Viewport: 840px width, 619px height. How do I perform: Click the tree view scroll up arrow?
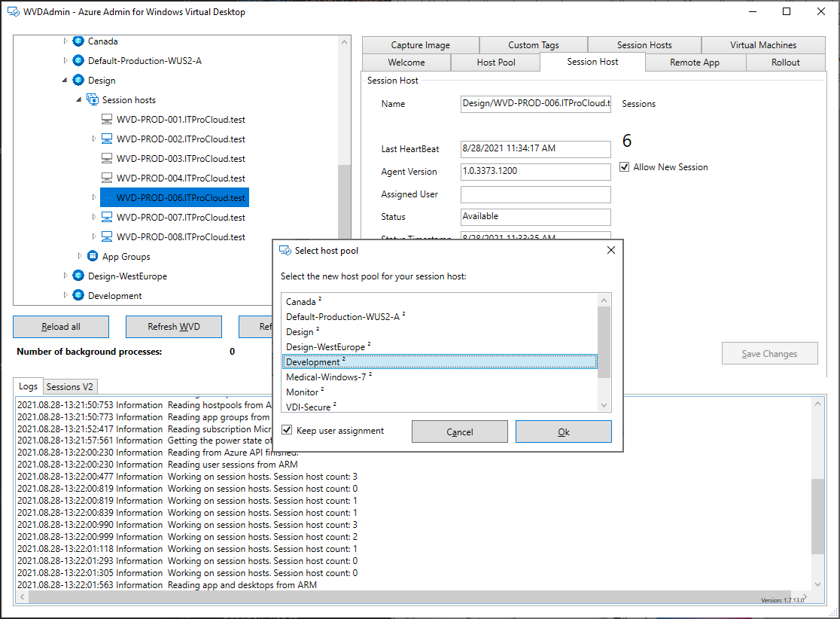[345, 42]
